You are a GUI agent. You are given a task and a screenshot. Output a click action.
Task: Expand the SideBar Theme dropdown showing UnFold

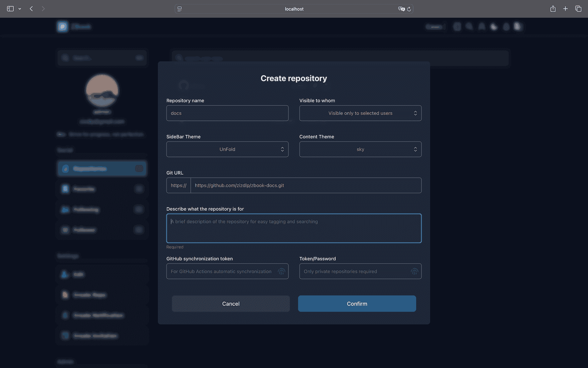click(x=227, y=149)
